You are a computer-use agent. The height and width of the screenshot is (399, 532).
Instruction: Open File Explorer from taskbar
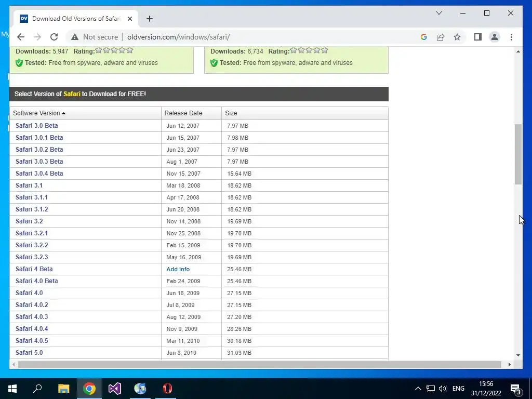point(63,389)
